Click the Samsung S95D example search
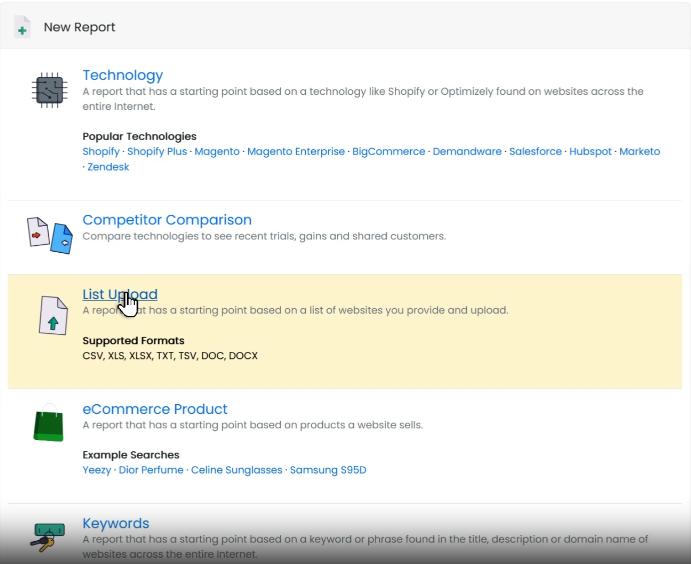Image resolution: width=691 pixels, height=564 pixels. click(x=328, y=470)
